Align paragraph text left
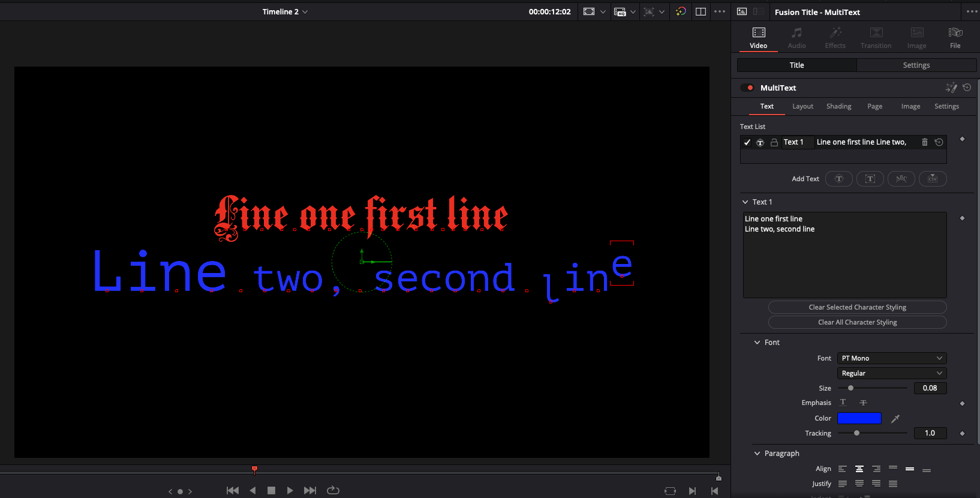The height and width of the screenshot is (498, 980). coord(843,469)
